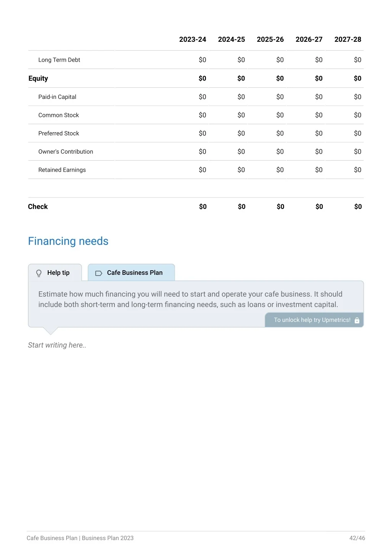Viewport: 392px width, 555px height.
Task: Click the Common Stock row label
Action: coord(59,115)
